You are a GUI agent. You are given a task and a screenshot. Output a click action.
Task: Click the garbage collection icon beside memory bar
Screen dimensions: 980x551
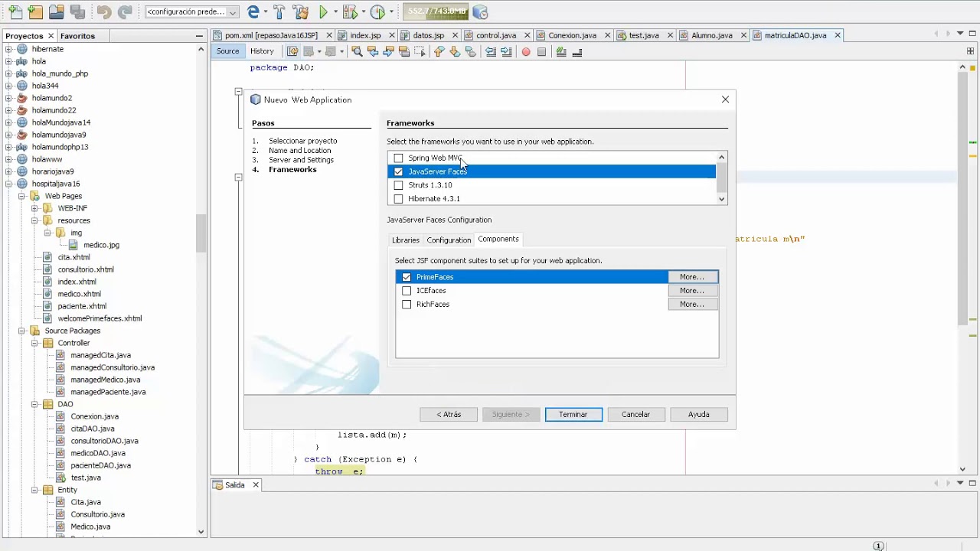pos(479,11)
